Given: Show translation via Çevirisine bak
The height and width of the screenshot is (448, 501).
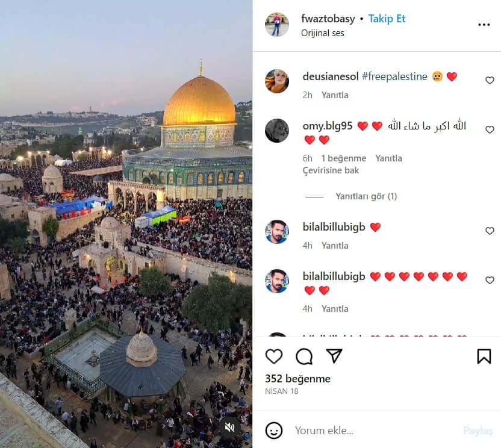Looking at the screenshot, I should coord(331,170).
